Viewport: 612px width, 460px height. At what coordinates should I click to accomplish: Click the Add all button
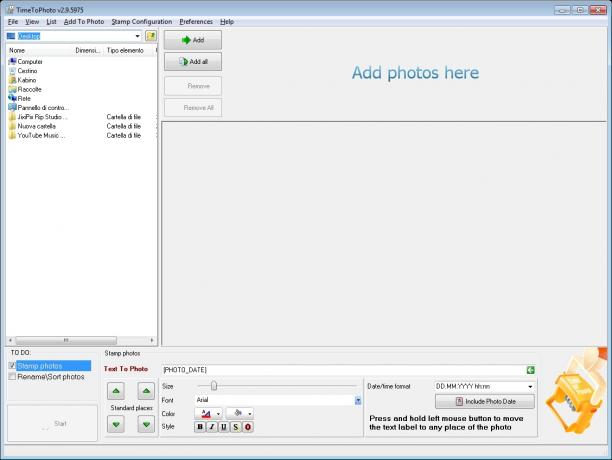pyautogui.click(x=193, y=62)
